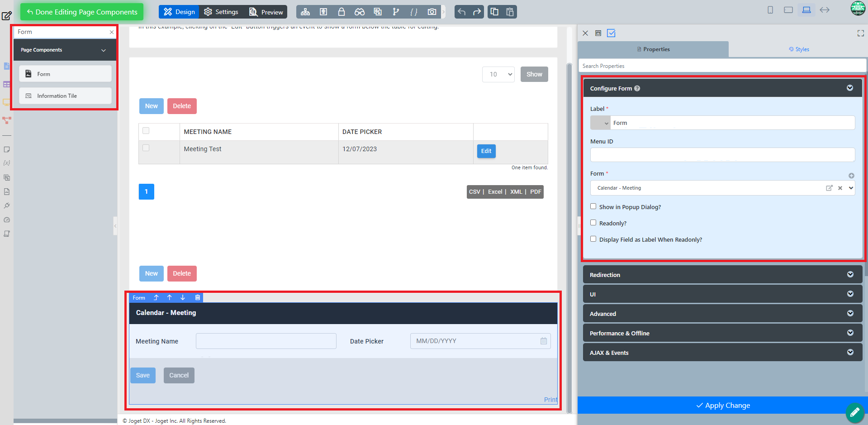Image resolution: width=868 pixels, height=425 pixels.
Task: Check the Meeting Test row checkbox
Action: 146,148
